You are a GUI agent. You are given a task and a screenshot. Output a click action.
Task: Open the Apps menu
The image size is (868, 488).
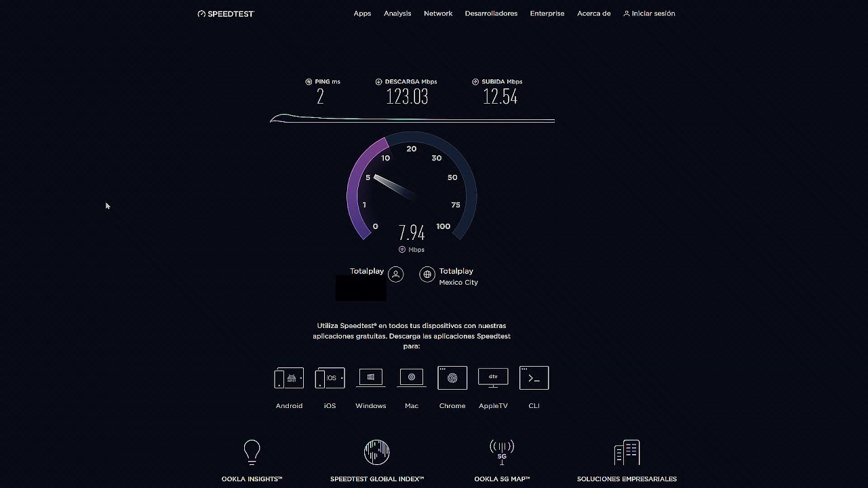tap(362, 14)
